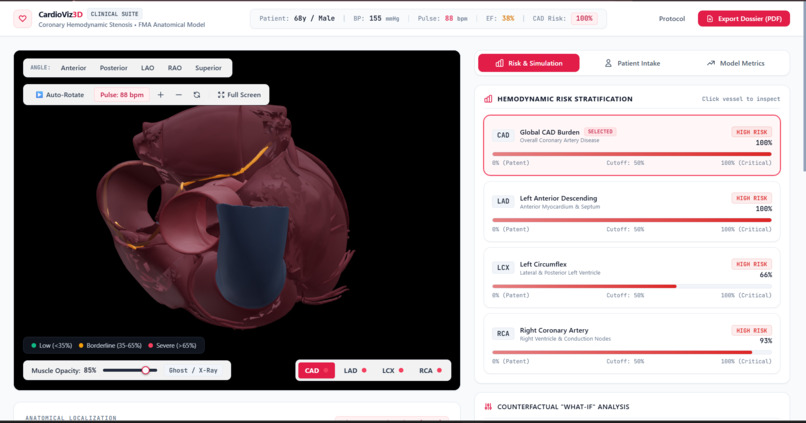Image resolution: width=806 pixels, height=423 pixels.
Task: Click the EF 38% value in header
Action: click(508, 19)
